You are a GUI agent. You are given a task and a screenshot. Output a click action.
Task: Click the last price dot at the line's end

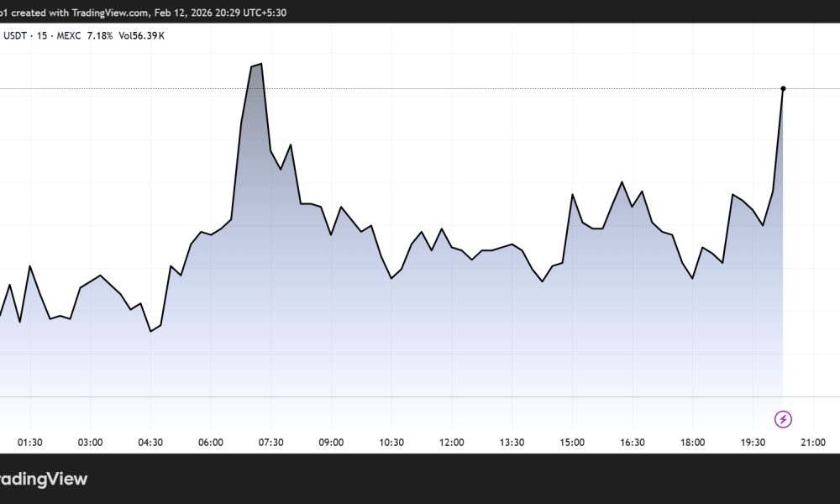click(783, 87)
